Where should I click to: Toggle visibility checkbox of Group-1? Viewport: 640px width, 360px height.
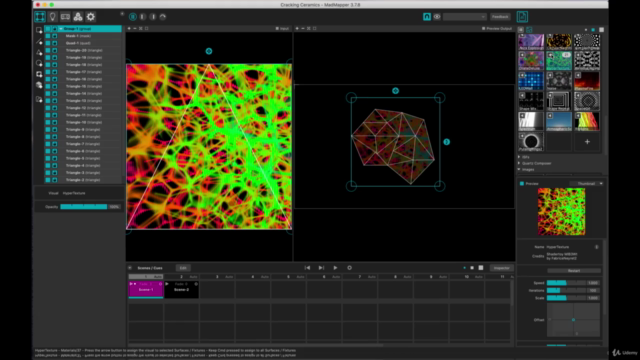click(x=48, y=29)
